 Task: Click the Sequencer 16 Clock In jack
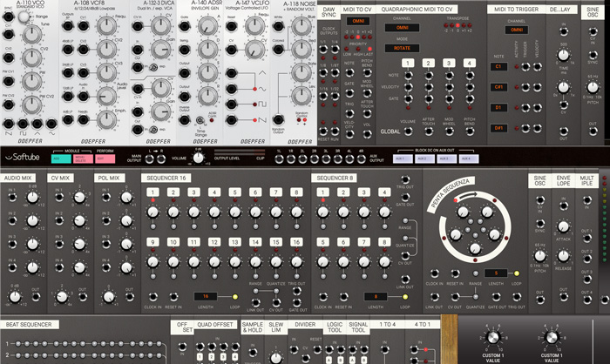point(152,297)
